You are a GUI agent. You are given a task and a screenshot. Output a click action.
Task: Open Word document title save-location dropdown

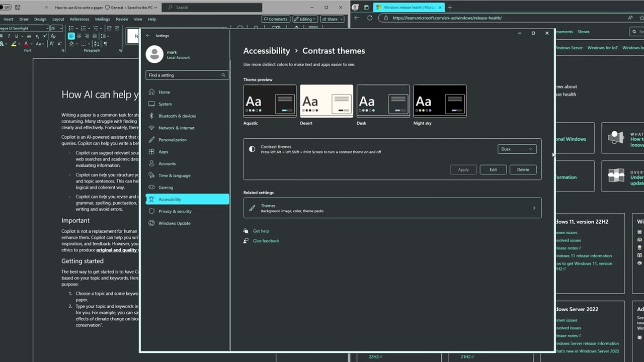[155, 8]
